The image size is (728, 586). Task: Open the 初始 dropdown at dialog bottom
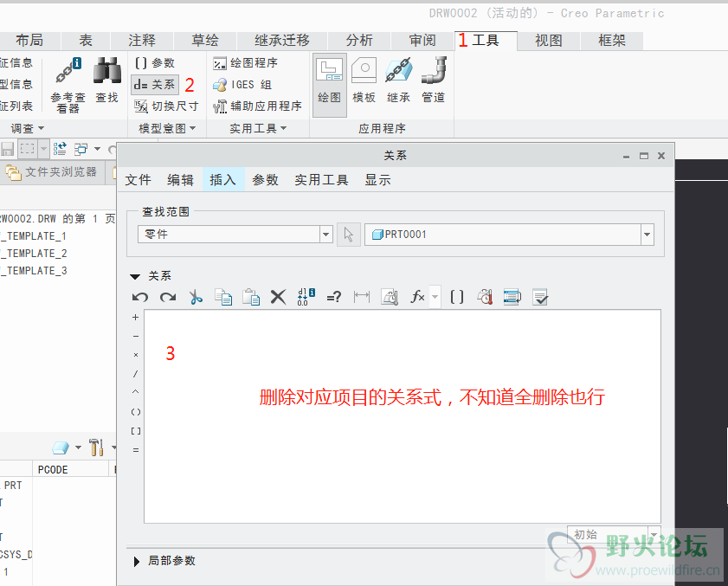[654, 534]
